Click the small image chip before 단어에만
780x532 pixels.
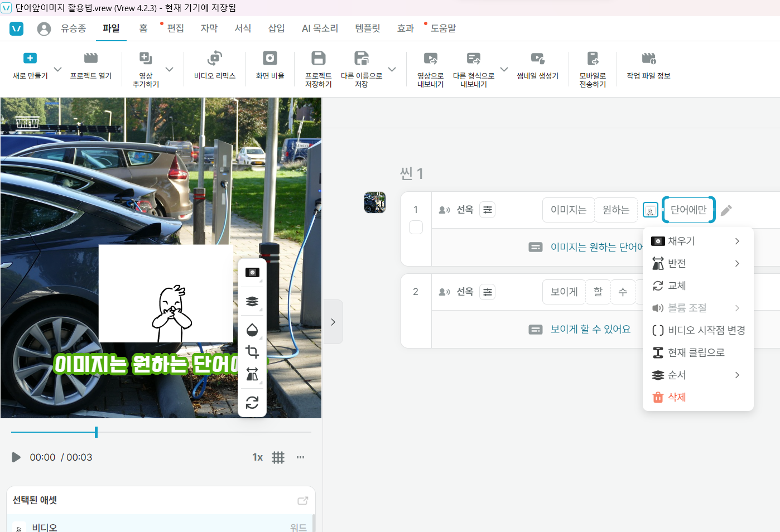(x=651, y=210)
